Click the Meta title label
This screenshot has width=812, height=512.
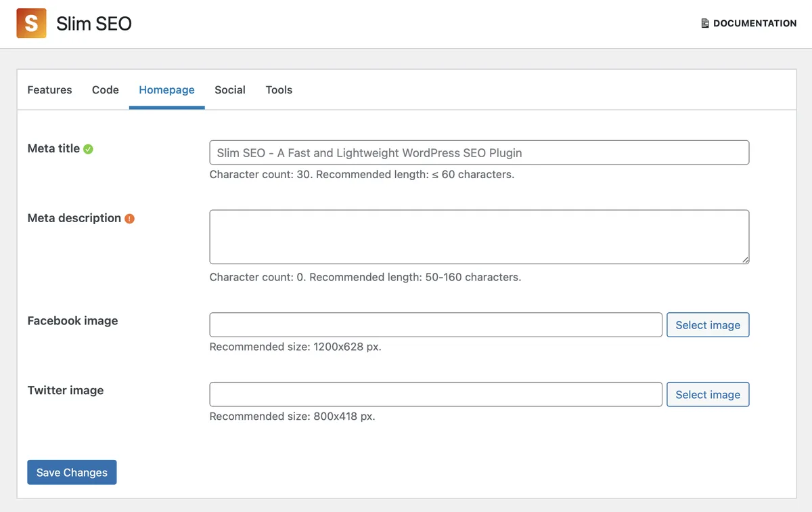click(53, 148)
